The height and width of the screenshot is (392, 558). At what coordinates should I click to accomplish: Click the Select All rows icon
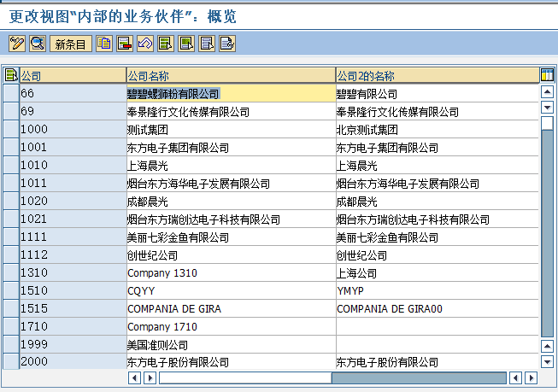[x=166, y=44]
